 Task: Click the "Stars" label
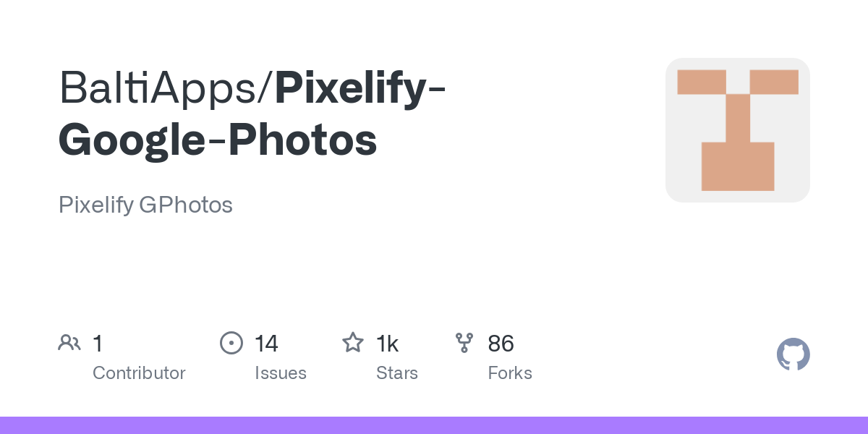click(x=397, y=373)
